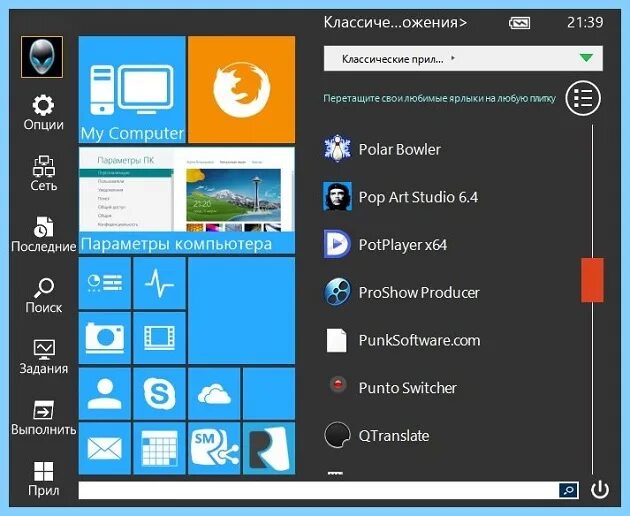Click the battery status icon
The image size is (630, 516).
point(519,23)
